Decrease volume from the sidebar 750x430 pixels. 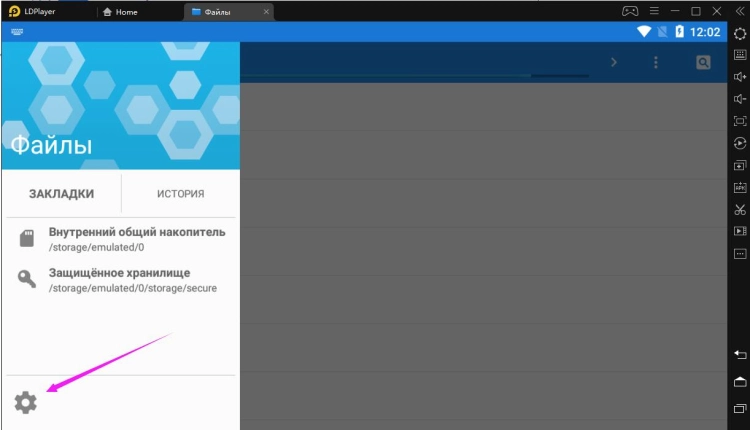point(740,99)
